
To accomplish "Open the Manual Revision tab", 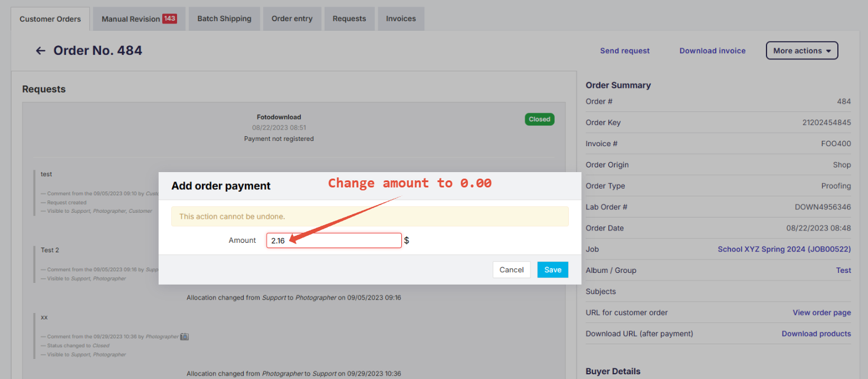I will [x=131, y=18].
